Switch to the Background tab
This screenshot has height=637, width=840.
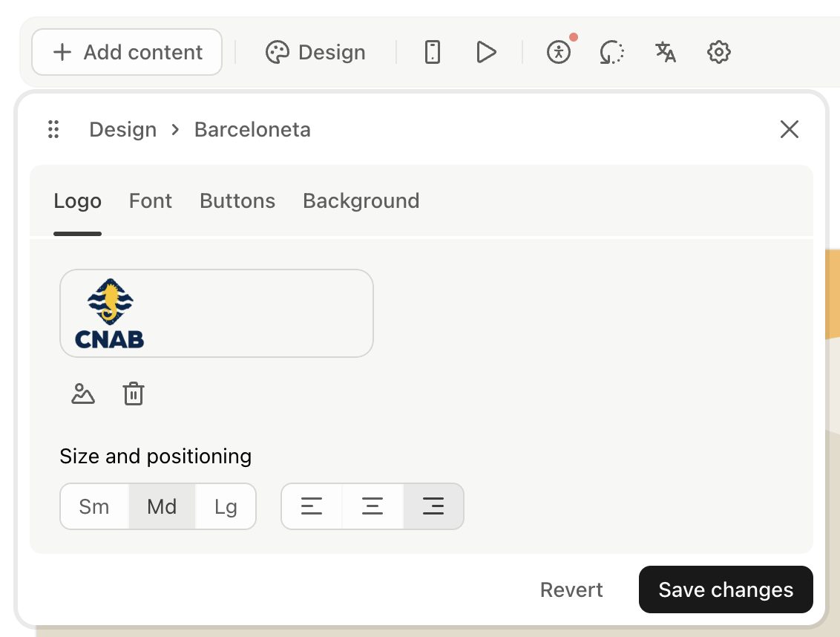[x=361, y=201]
